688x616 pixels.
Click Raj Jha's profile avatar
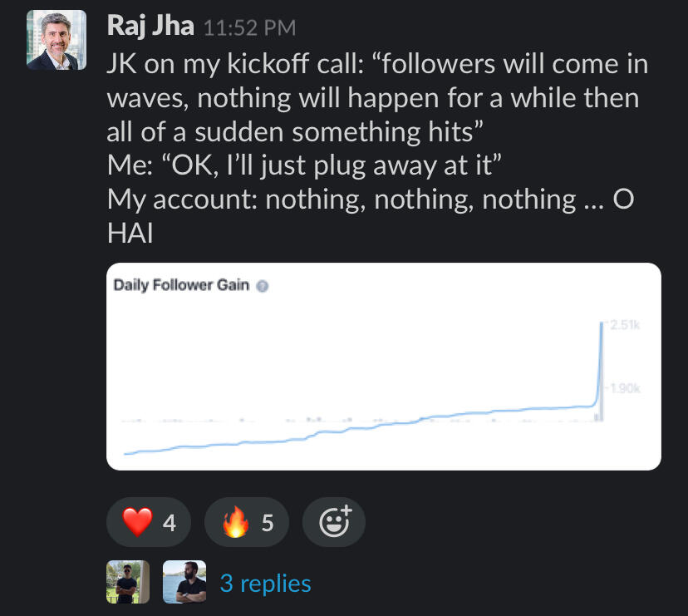tap(57, 39)
